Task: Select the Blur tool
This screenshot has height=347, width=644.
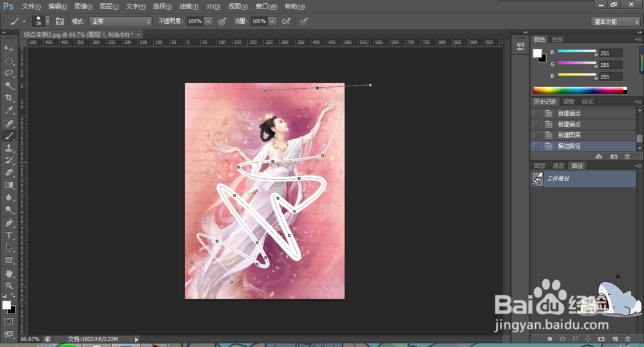Action: (8, 198)
